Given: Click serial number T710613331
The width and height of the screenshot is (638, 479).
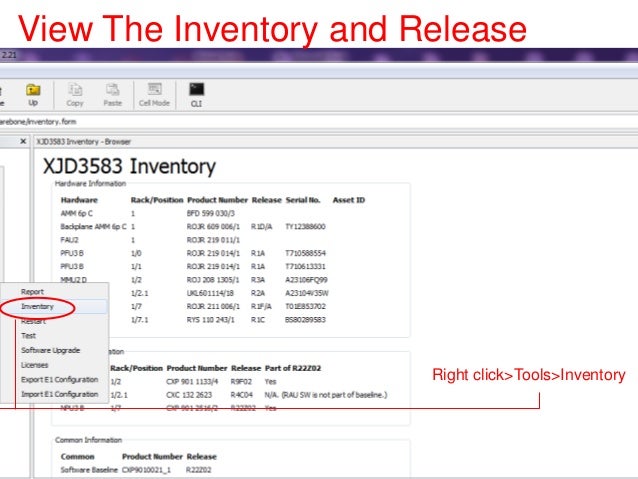Looking at the screenshot, I should pyautogui.click(x=305, y=267).
